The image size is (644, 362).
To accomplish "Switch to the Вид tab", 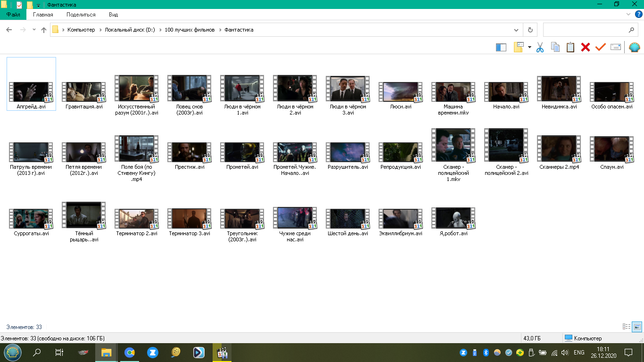I will [x=113, y=15].
